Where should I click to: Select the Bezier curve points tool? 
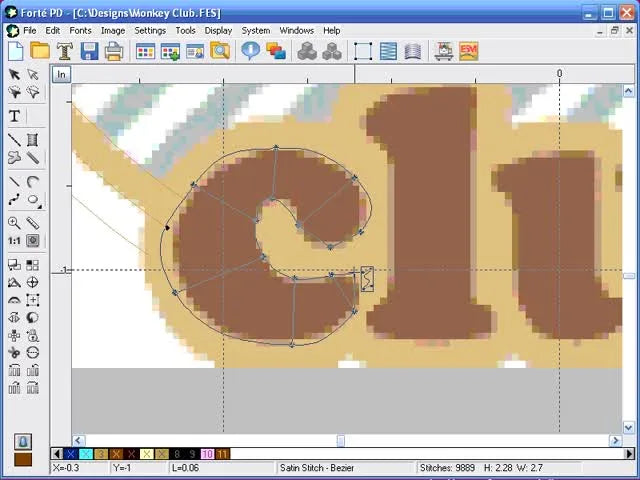tap(14, 200)
